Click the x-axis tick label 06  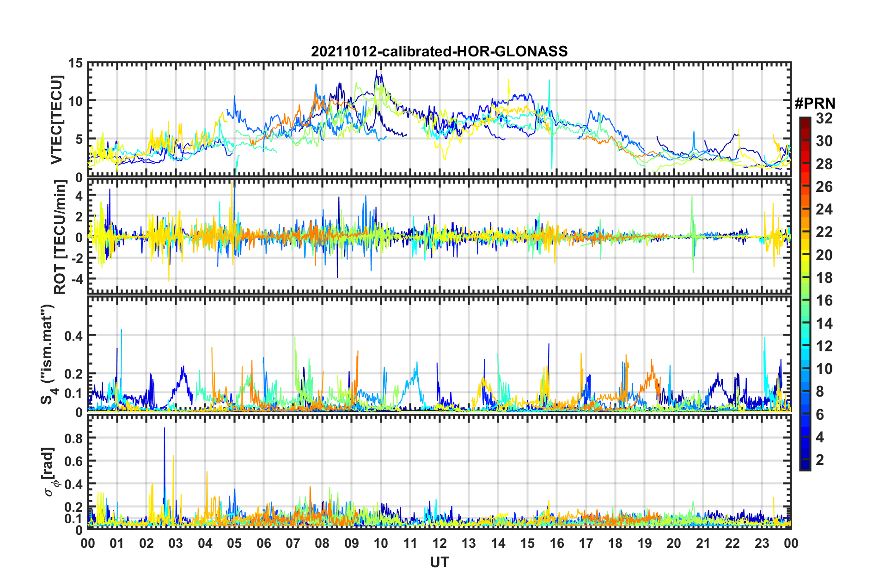pos(263,543)
